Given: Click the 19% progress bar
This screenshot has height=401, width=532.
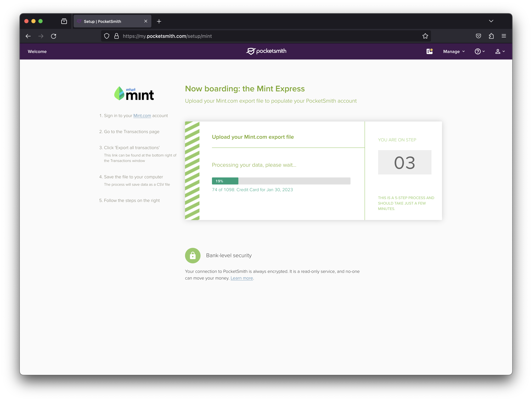Looking at the screenshot, I should (281, 181).
